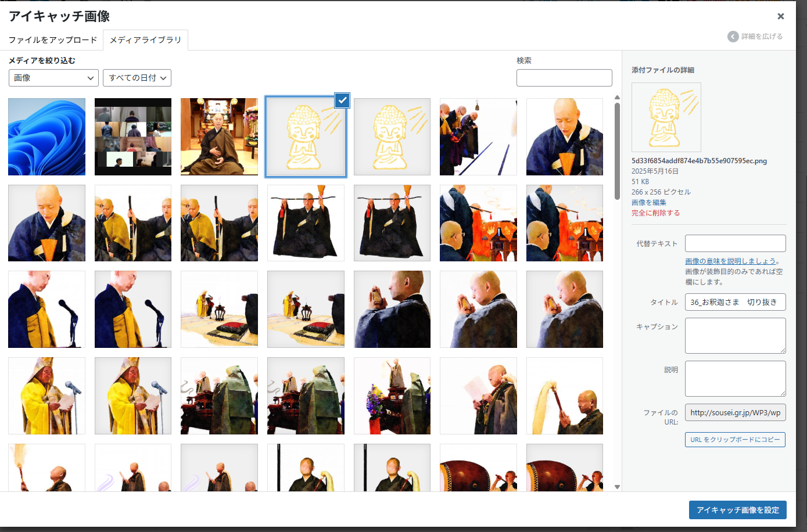The image size is (807, 532).
Task: Click the 詳細を広げる arrow icon
Action: coord(733,37)
